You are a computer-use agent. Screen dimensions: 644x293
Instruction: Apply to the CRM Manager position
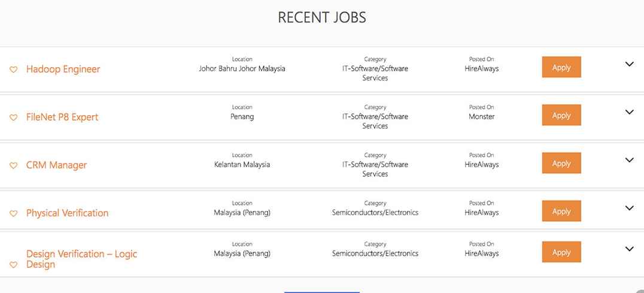pyautogui.click(x=561, y=164)
